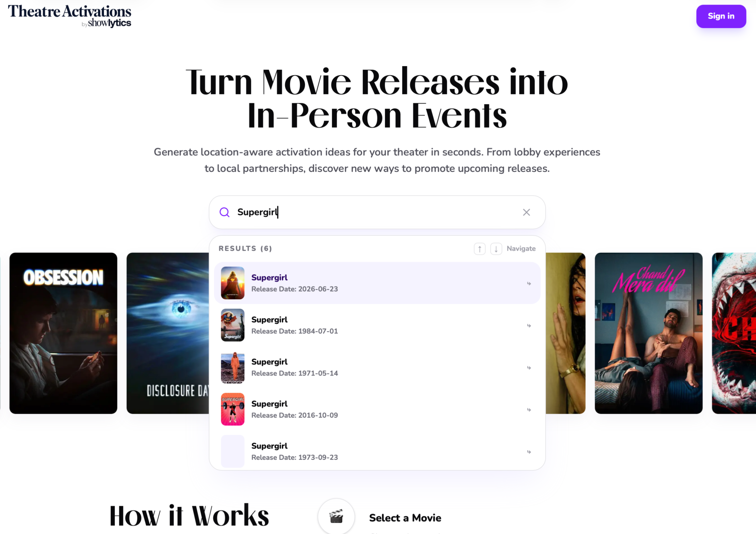Click the 2026 Supergirl poster thumbnail

(232, 283)
